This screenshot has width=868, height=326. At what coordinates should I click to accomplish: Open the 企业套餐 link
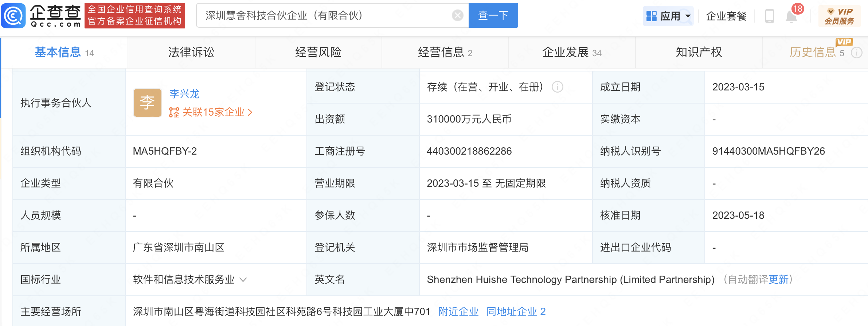[726, 16]
